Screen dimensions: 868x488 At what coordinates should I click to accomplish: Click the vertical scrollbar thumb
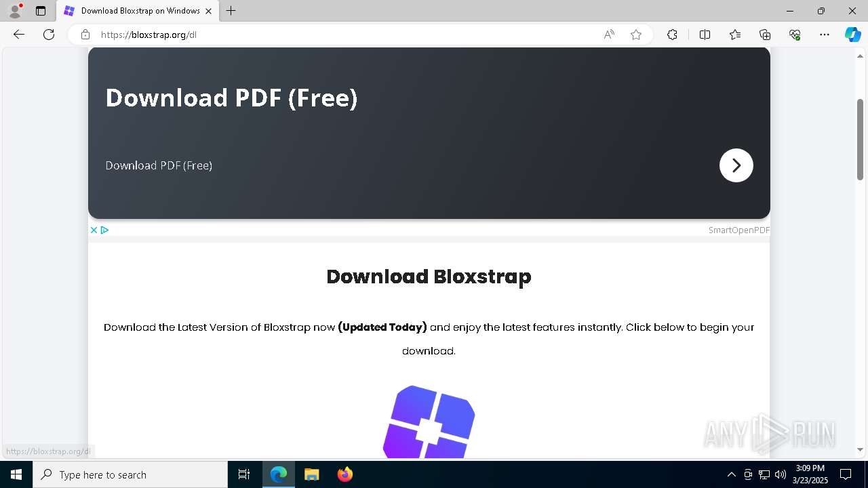pyautogui.click(x=861, y=139)
